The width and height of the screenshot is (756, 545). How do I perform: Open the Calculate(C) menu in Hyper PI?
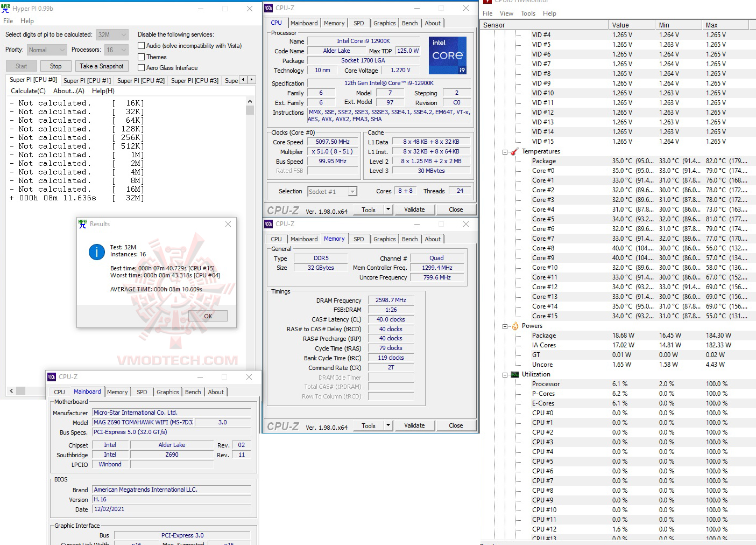coord(29,91)
